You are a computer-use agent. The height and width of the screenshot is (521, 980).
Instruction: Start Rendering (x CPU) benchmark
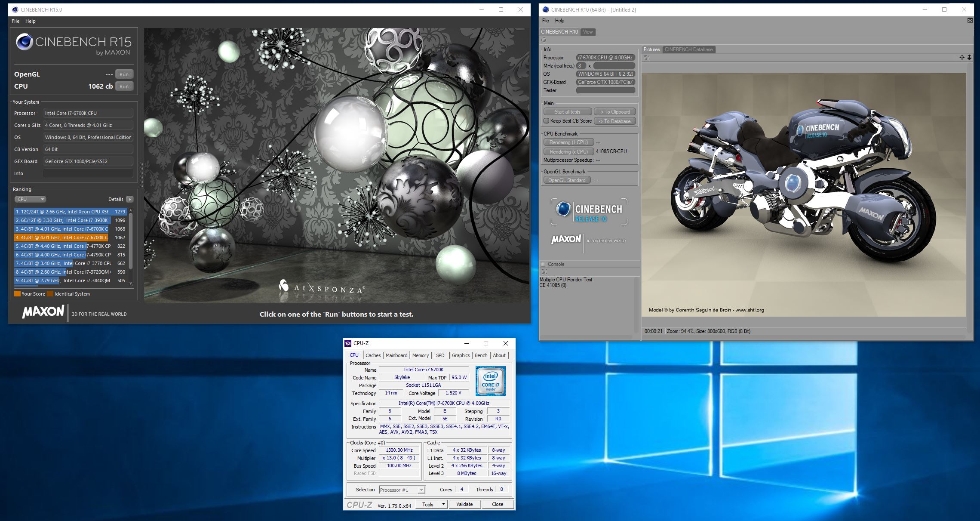click(568, 152)
